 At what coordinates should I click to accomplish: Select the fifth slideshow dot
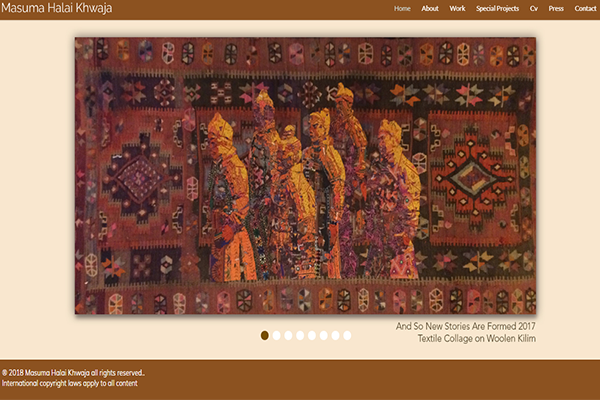[312, 336]
